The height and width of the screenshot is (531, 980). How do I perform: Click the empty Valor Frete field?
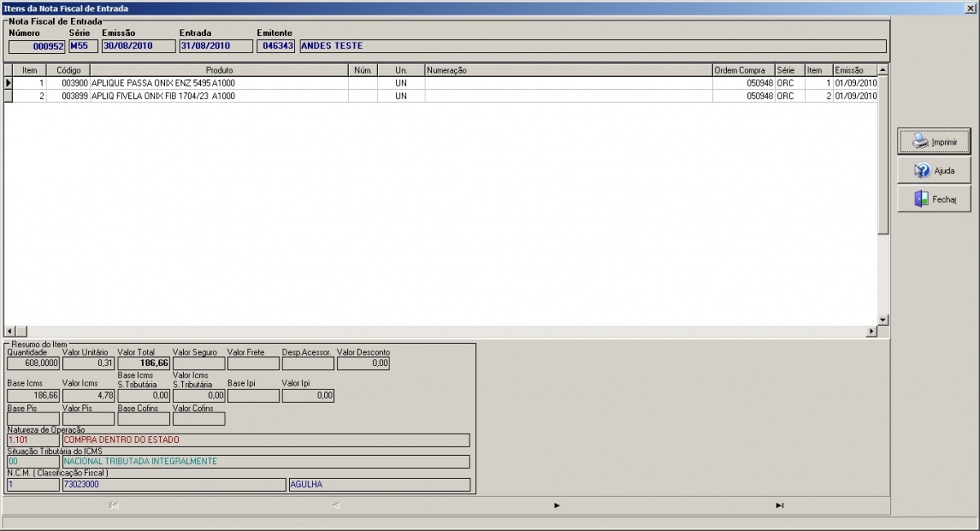point(253,364)
